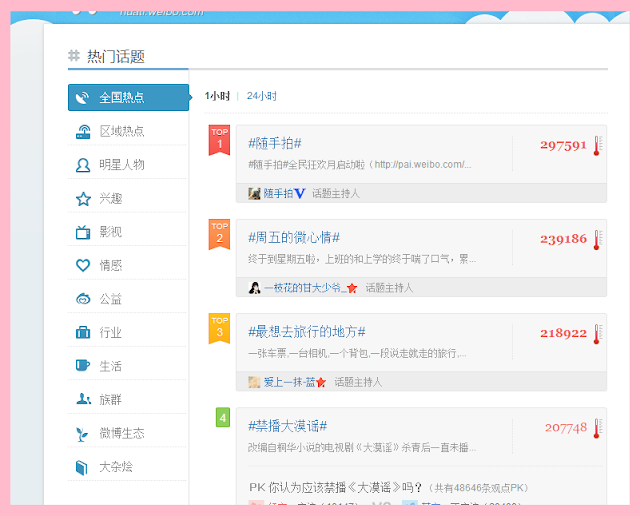Switch to the 1小时 time tab
640x516 pixels.
[217, 96]
